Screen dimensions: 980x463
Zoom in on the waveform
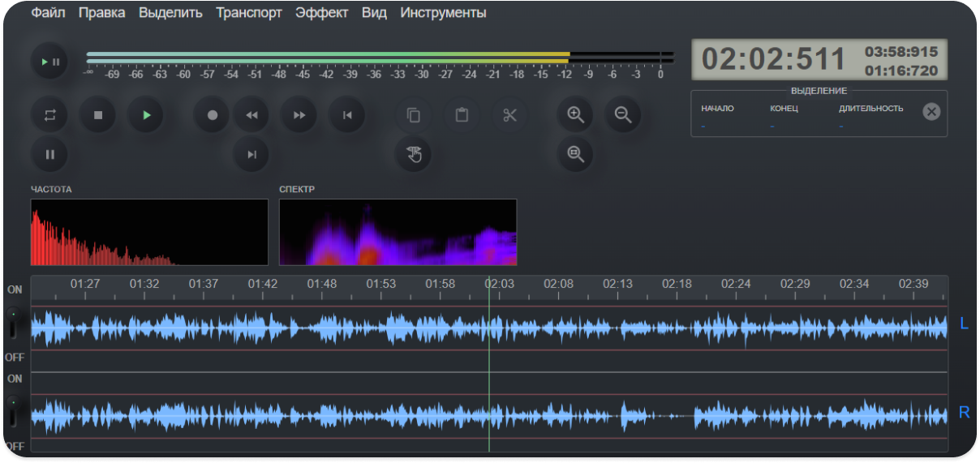pos(576,115)
